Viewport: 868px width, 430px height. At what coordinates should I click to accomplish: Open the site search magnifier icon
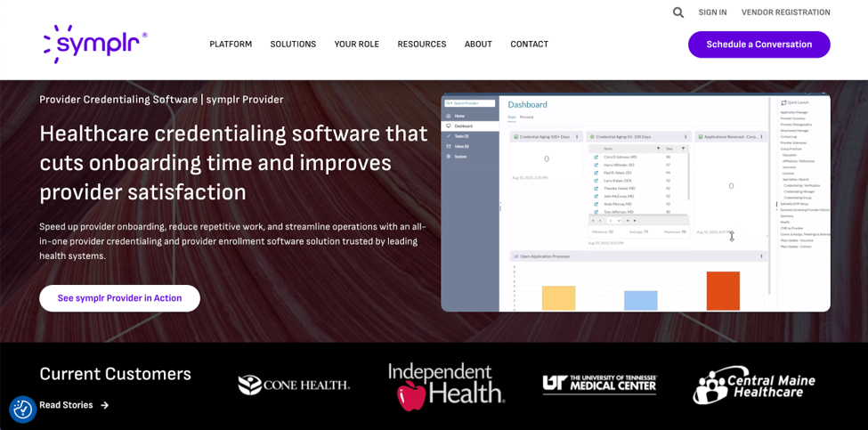(x=678, y=12)
